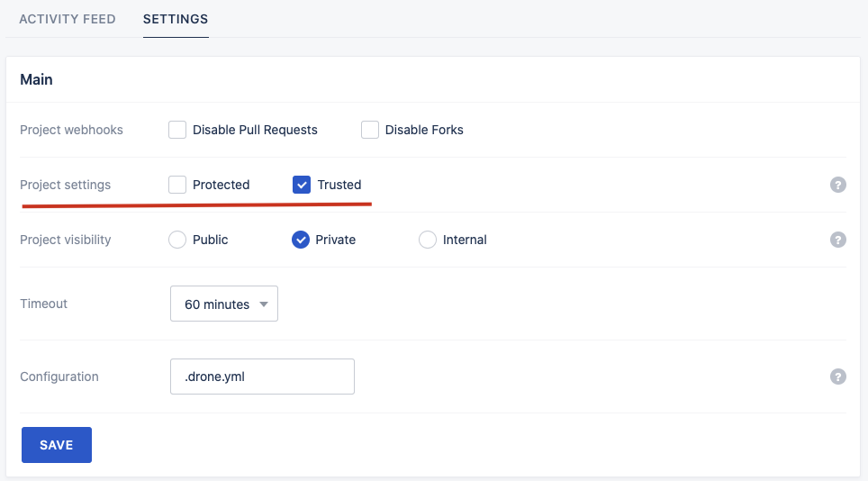
Task: Uncheck the Trusted checkbox
Action: pos(302,185)
